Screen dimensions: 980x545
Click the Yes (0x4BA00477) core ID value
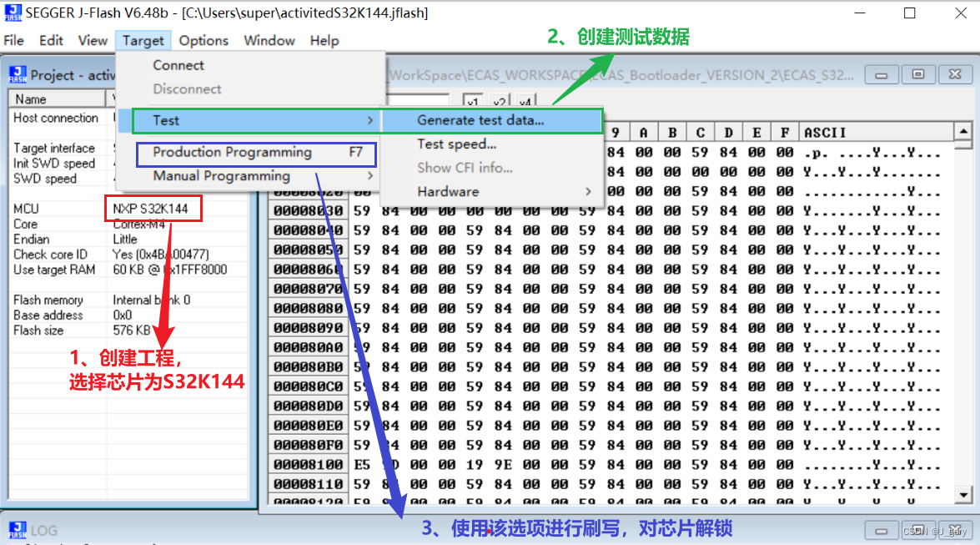click(x=161, y=255)
